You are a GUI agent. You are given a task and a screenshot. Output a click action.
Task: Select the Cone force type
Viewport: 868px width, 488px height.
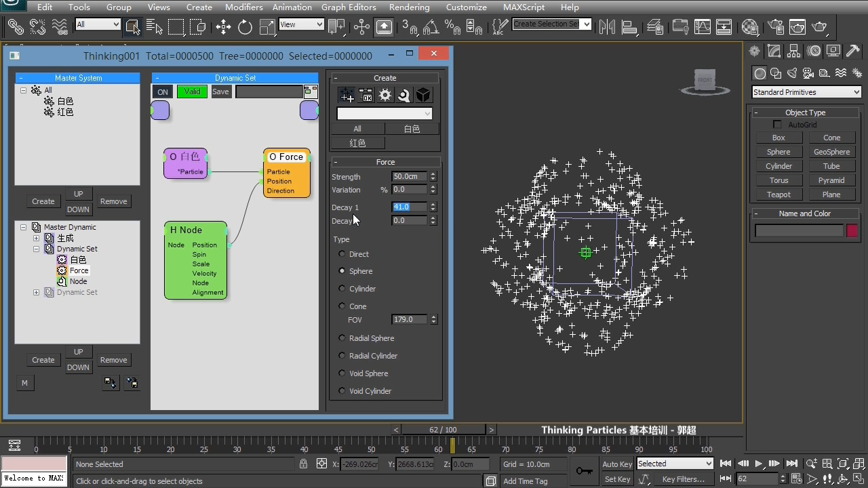point(342,306)
